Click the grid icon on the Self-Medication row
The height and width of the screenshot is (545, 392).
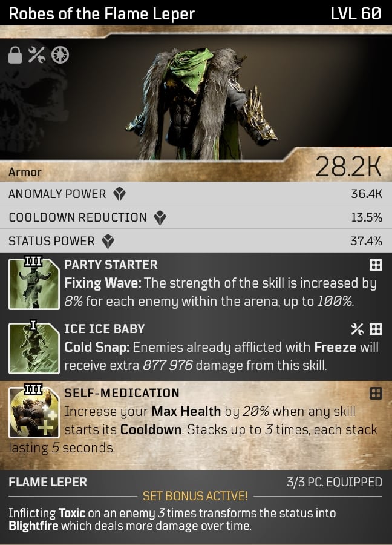[x=376, y=394]
